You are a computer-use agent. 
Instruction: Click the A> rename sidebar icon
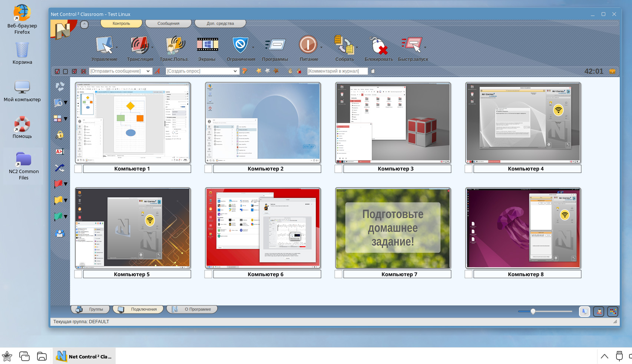pos(60,152)
